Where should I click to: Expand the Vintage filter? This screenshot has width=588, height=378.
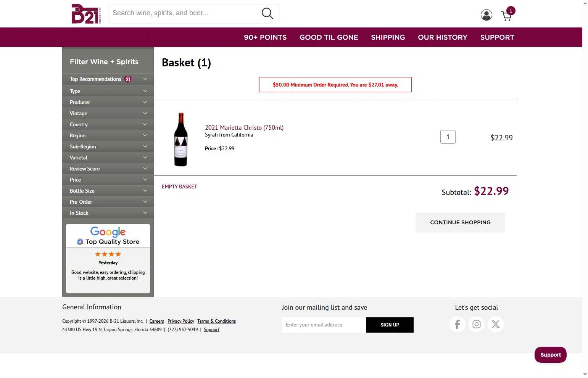[108, 113]
